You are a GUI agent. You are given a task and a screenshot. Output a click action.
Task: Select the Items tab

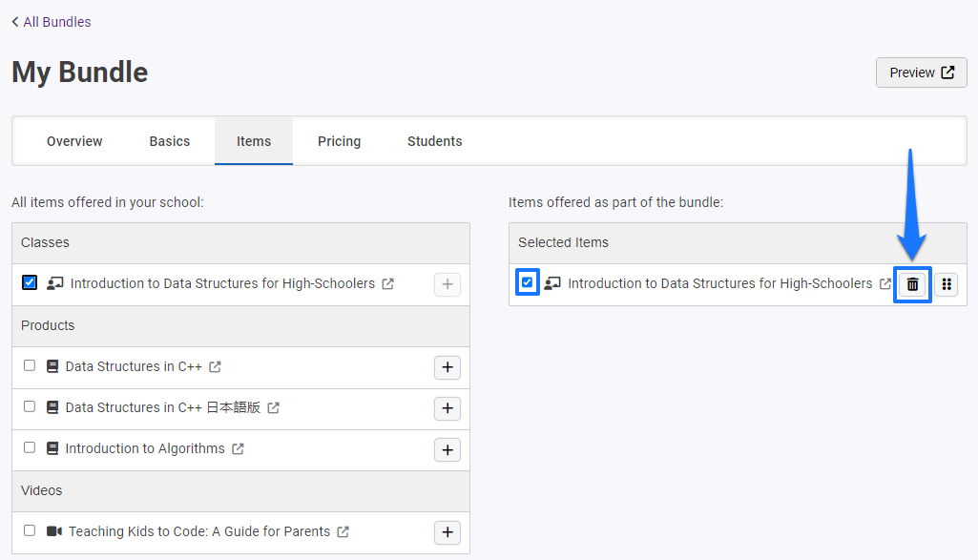254,141
